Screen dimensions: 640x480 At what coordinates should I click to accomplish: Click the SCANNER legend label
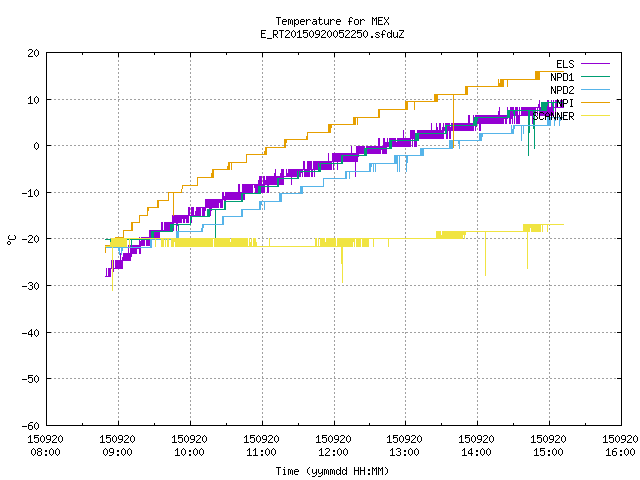pyautogui.click(x=553, y=116)
